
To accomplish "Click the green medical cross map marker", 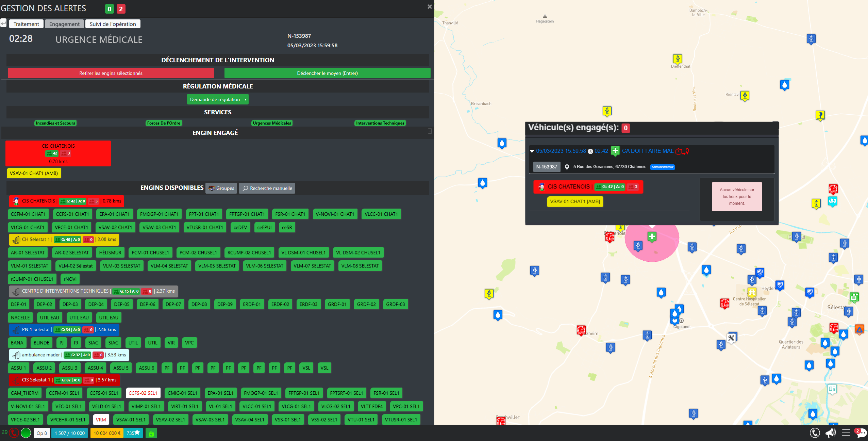I will pos(652,236).
